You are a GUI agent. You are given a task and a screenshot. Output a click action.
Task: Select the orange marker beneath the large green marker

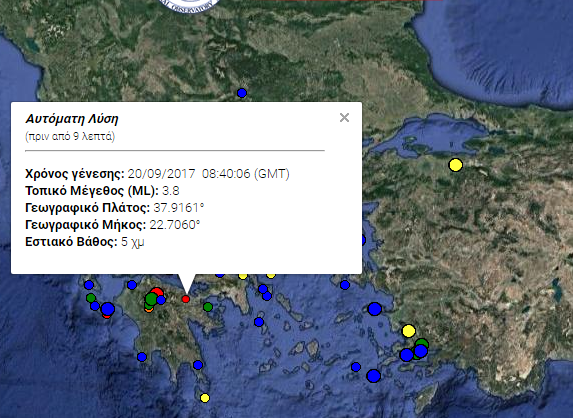148,310
